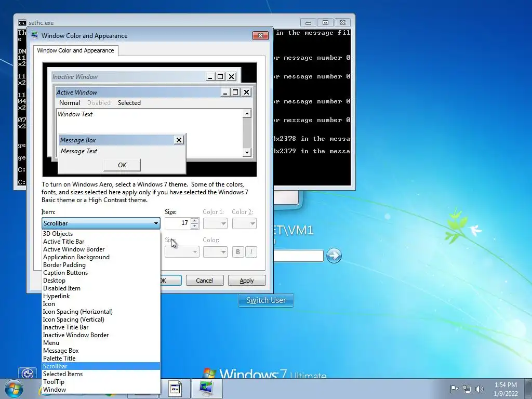
Task: Click the Message Box preview close X
Action: [179, 140]
